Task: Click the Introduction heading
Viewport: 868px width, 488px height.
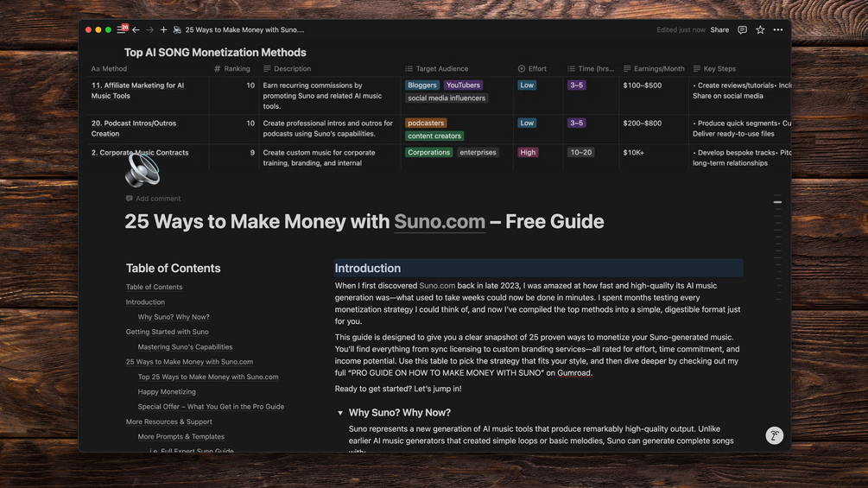Action: click(x=368, y=269)
